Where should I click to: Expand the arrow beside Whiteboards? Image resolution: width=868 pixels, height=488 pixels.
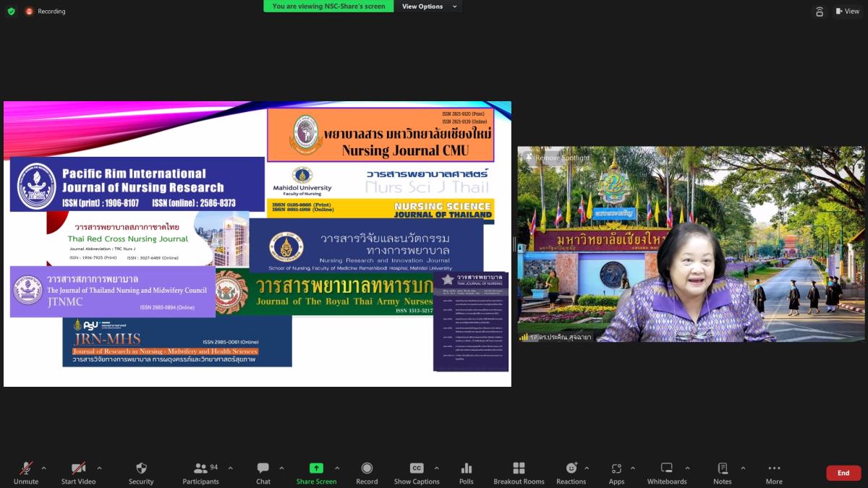(687, 468)
